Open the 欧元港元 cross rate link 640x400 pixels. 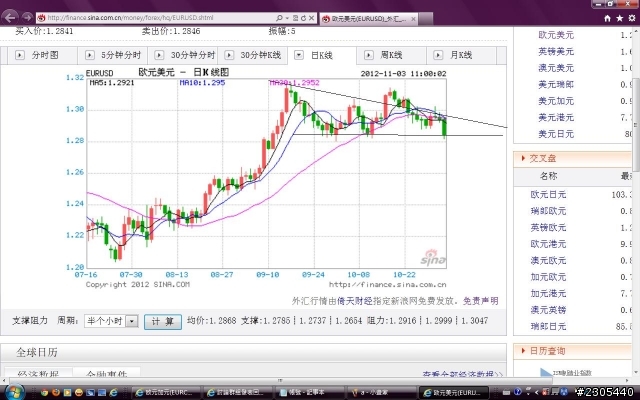[x=548, y=244]
